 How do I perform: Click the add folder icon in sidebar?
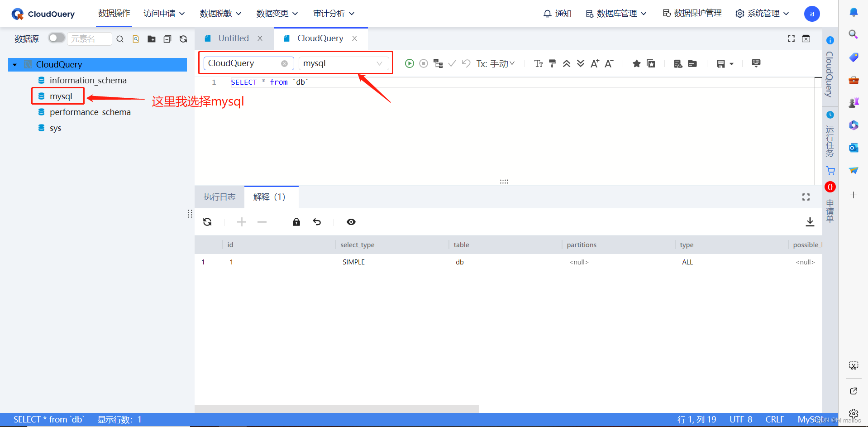[152, 39]
